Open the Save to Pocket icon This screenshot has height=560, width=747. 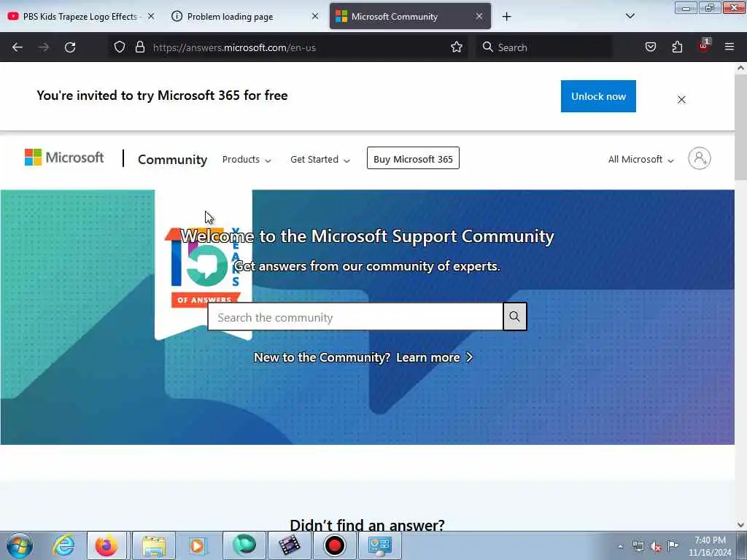650,47
